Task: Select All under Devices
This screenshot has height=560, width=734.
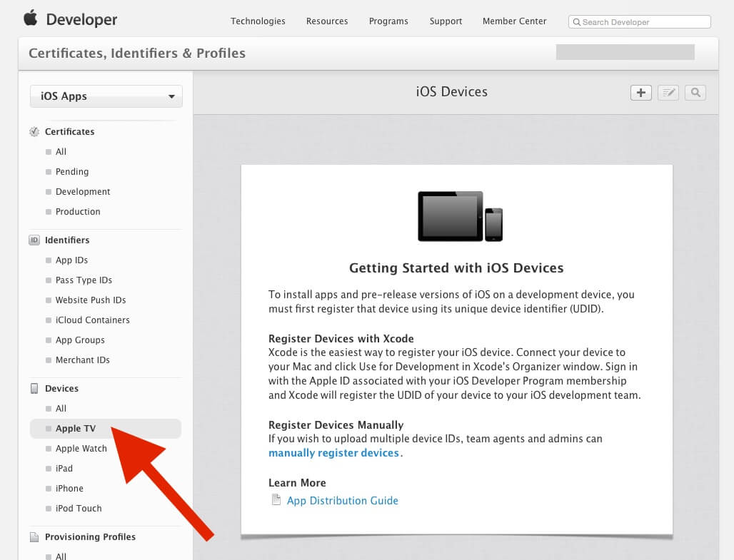Action: 61,409
